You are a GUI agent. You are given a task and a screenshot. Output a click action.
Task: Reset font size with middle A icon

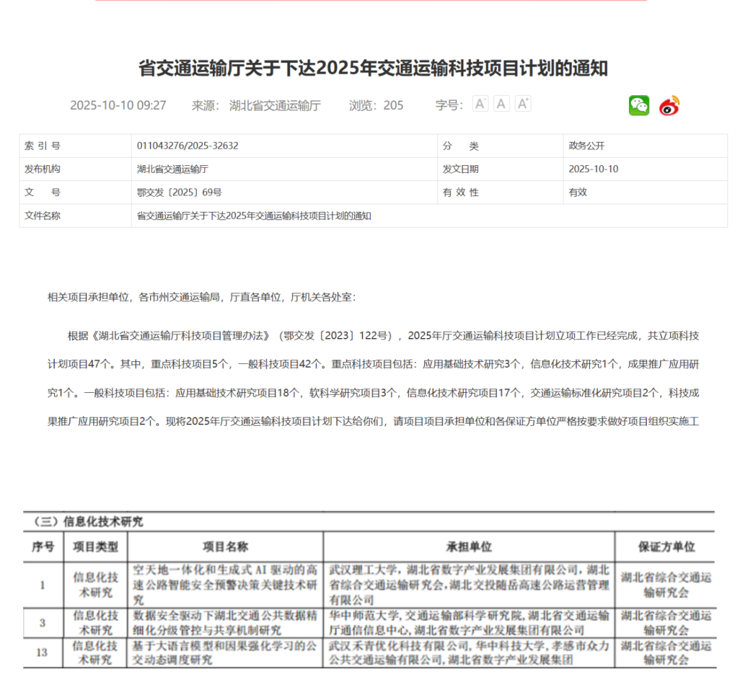coord(502,104)
